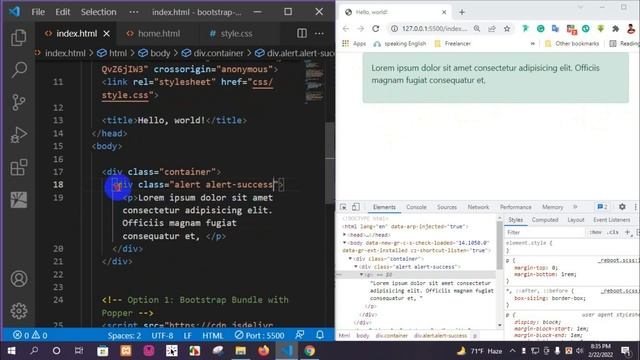
Task: Click the Styles filter input field
Action: click(x=545, y=232)
